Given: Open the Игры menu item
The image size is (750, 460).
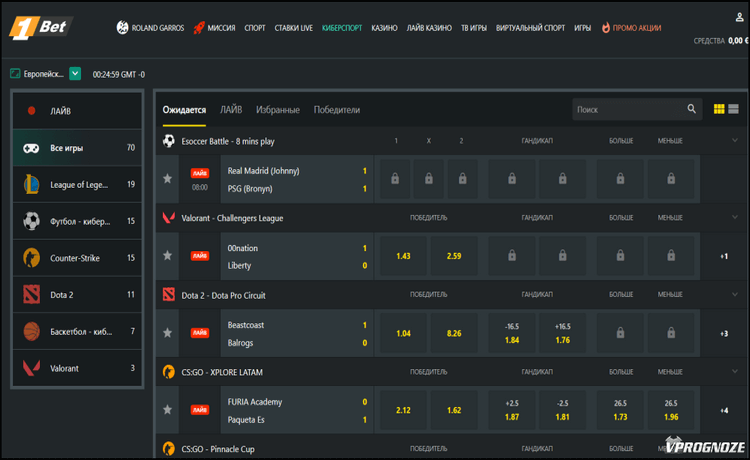Looking at the screenshot, I should (583, 28).
